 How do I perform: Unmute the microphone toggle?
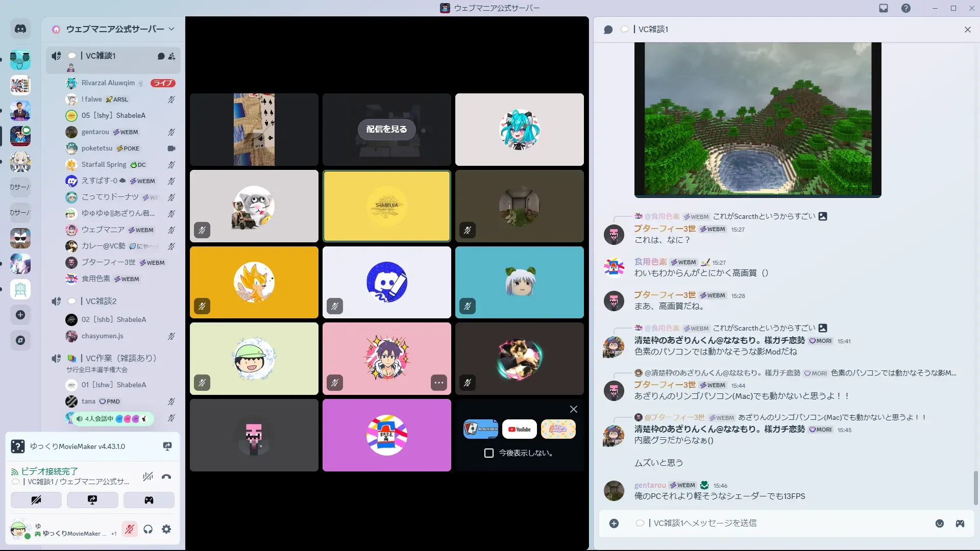tap(130, 530)
